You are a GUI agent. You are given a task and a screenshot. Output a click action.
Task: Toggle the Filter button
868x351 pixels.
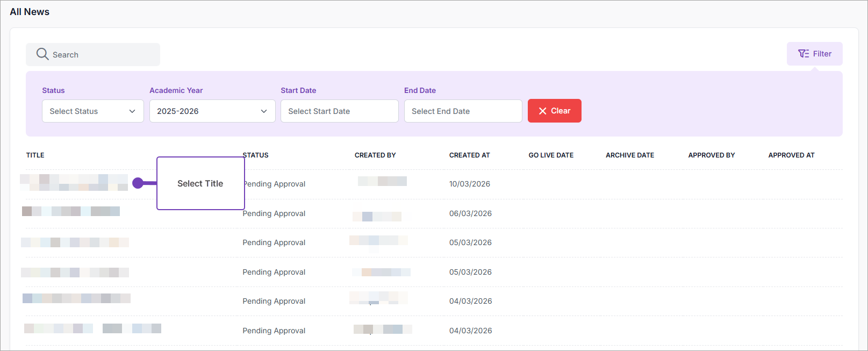click(x=814, y=54)
